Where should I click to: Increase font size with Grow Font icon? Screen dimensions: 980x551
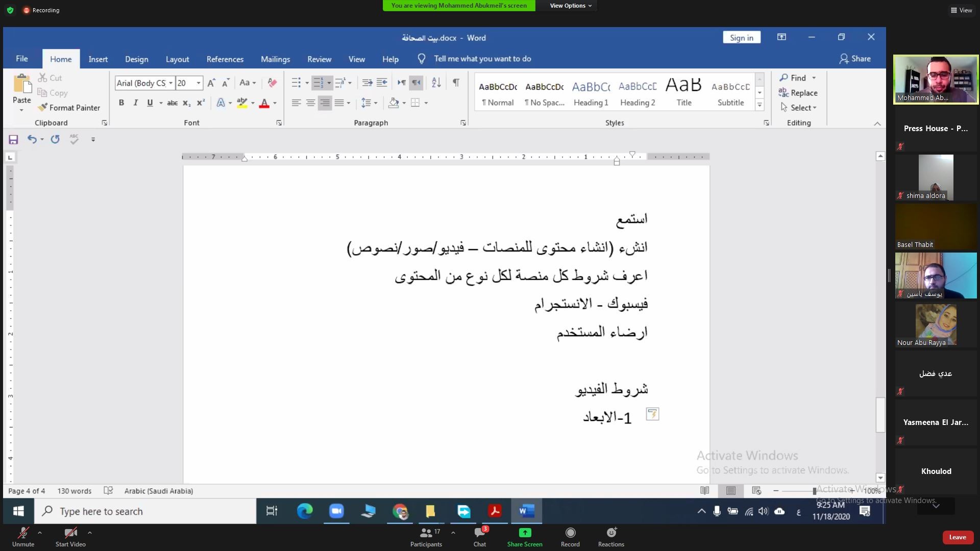click(x=211, y=83)
